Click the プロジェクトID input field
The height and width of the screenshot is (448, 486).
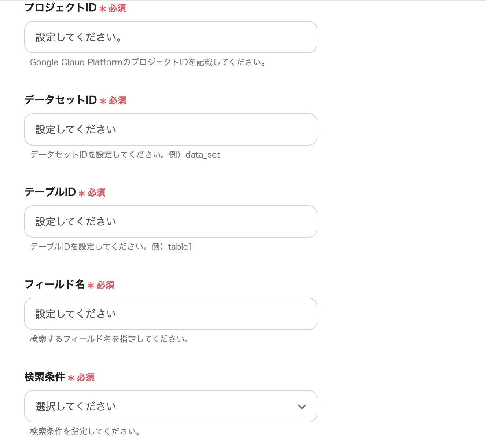coord(170,37)
